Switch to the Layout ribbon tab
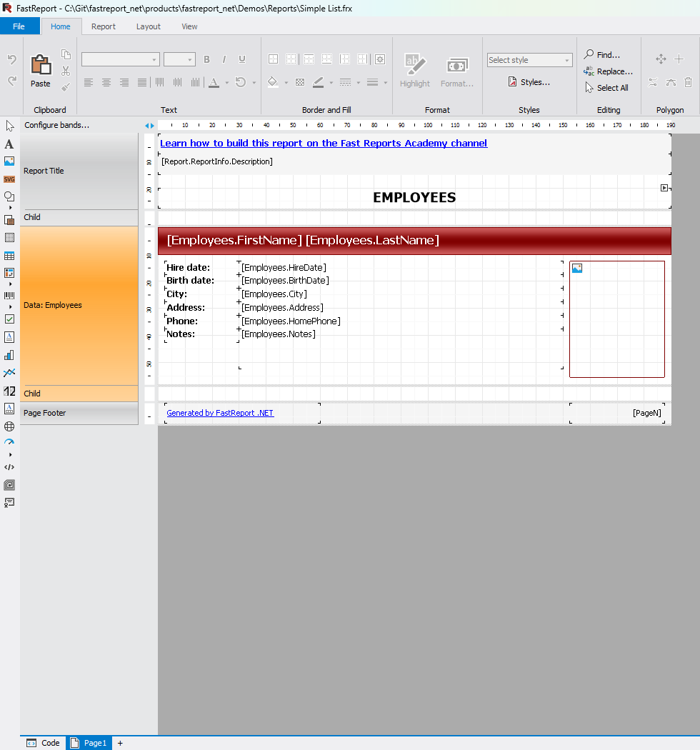 [149, 26]
